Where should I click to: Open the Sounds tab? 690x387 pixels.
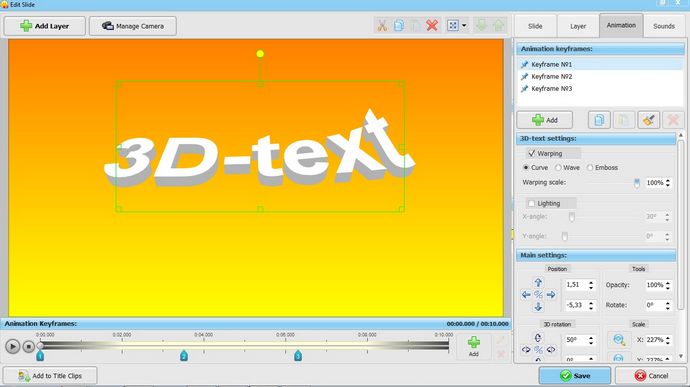pyautogui.click(x=664, y=26)
